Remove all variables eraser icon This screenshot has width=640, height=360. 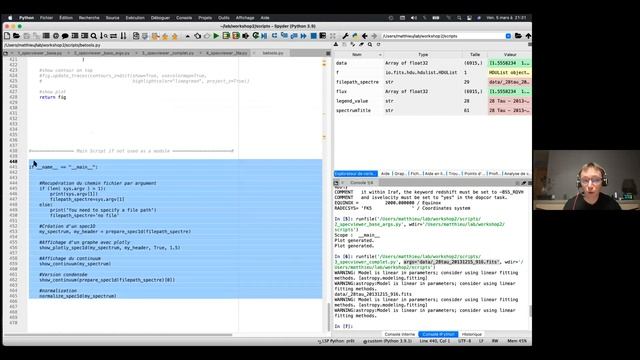click(361, 44)
